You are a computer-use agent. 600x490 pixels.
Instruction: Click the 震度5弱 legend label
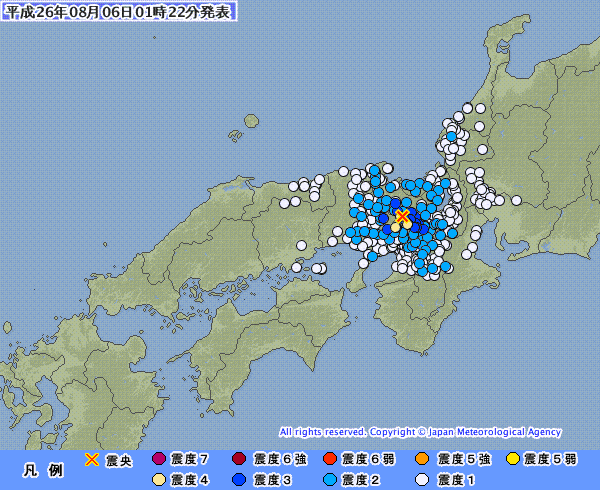pyautogui.click(x=550, y=459)
